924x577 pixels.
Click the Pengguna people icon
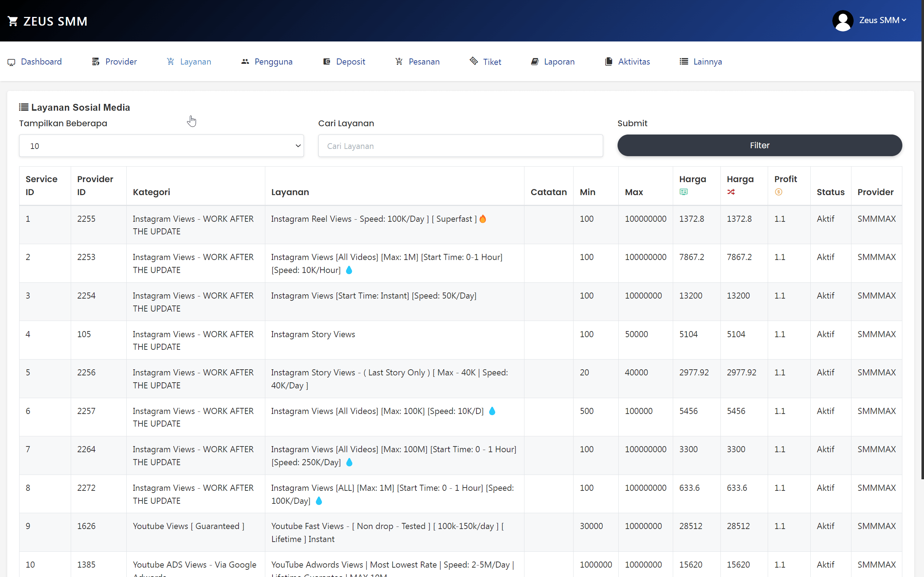point(245,61)
